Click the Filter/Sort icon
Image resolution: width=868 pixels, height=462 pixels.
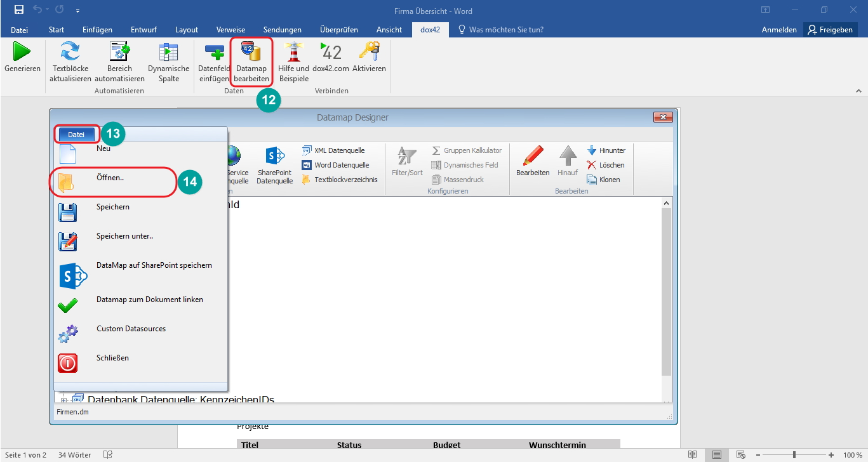[x=406, y=156]
